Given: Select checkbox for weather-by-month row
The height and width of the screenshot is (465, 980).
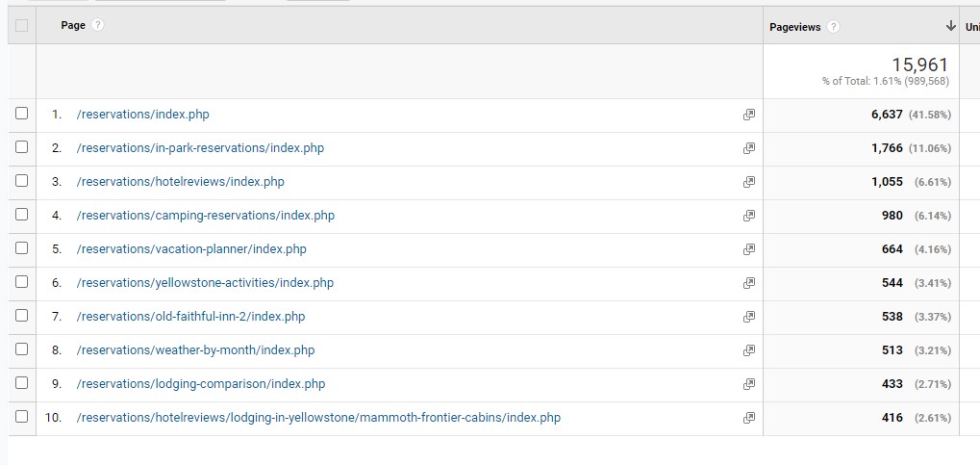Looking at the screenshot, I should click(x=21, y=349).
